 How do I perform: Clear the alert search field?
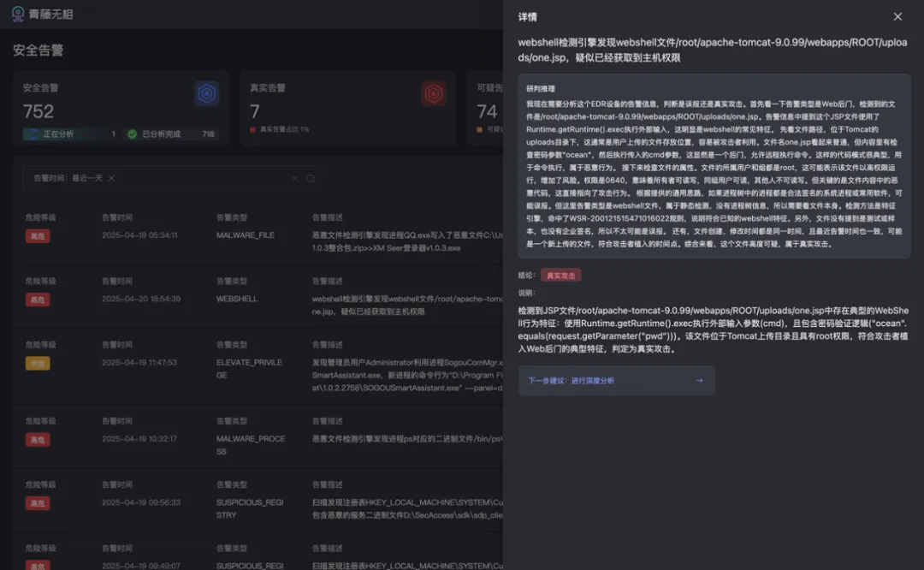[294, 178]
